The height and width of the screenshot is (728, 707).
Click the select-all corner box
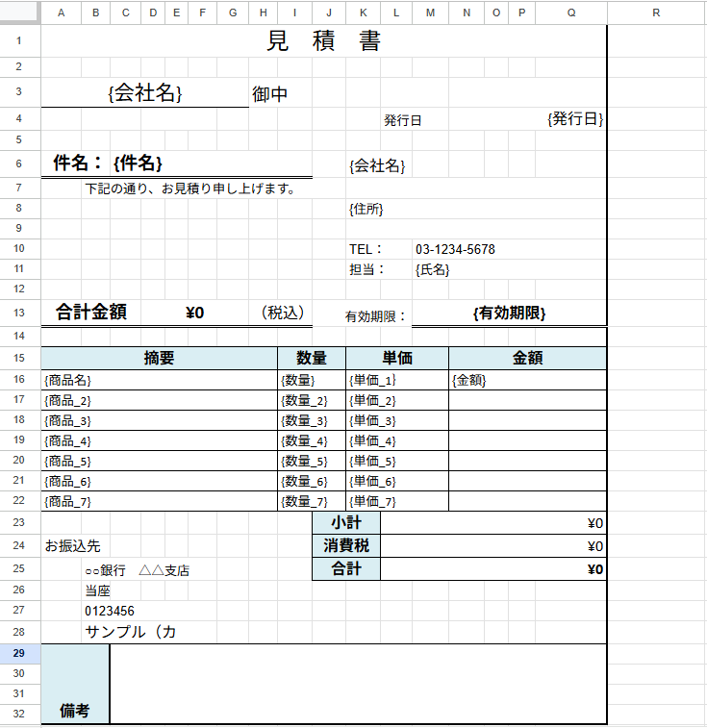click(18, 13)
